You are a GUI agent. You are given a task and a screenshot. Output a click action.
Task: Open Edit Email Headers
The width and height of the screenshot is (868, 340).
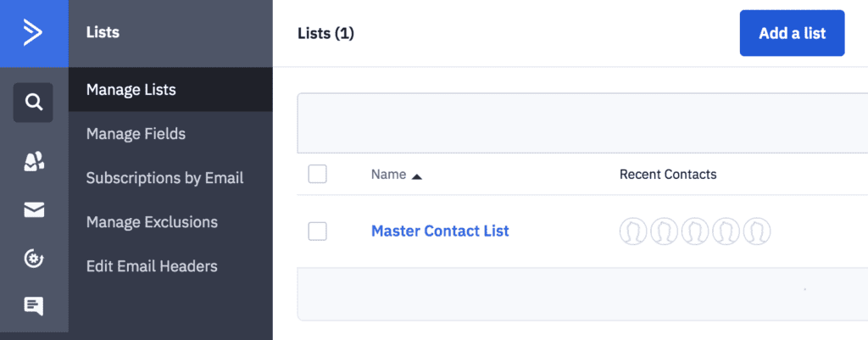152,266
